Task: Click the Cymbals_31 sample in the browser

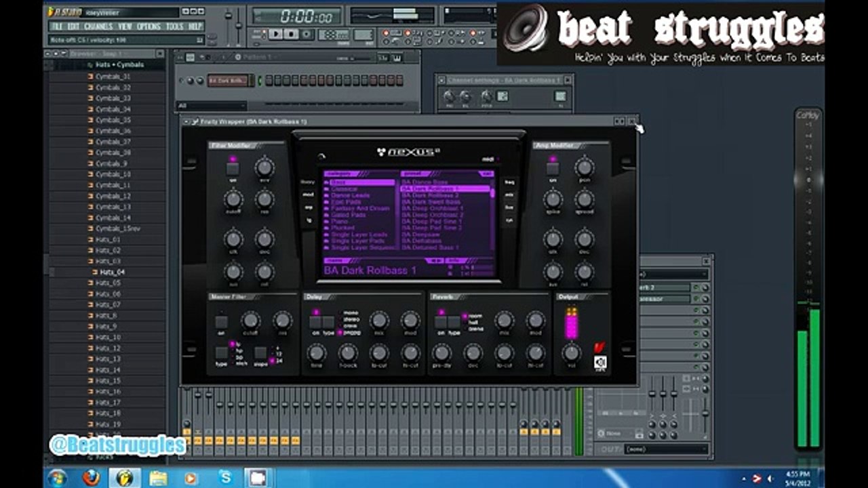Action: (113, 77)
